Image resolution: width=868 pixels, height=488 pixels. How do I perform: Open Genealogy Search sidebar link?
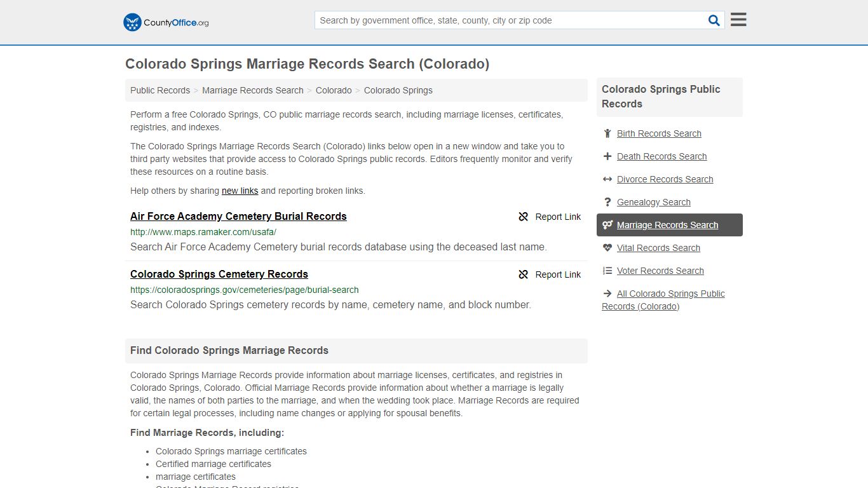653,202
